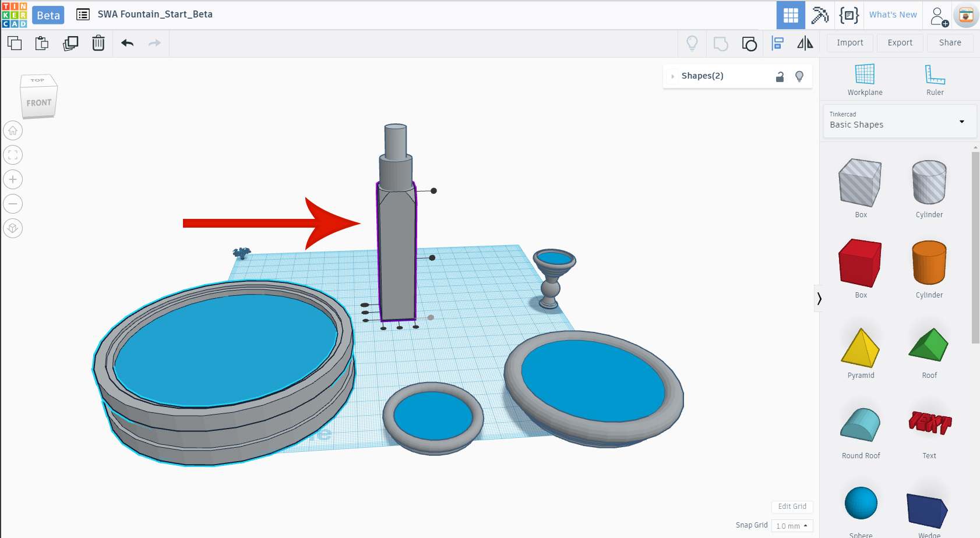
Task: Select the navy Wedge shape
Action: [x=928, y=511]
